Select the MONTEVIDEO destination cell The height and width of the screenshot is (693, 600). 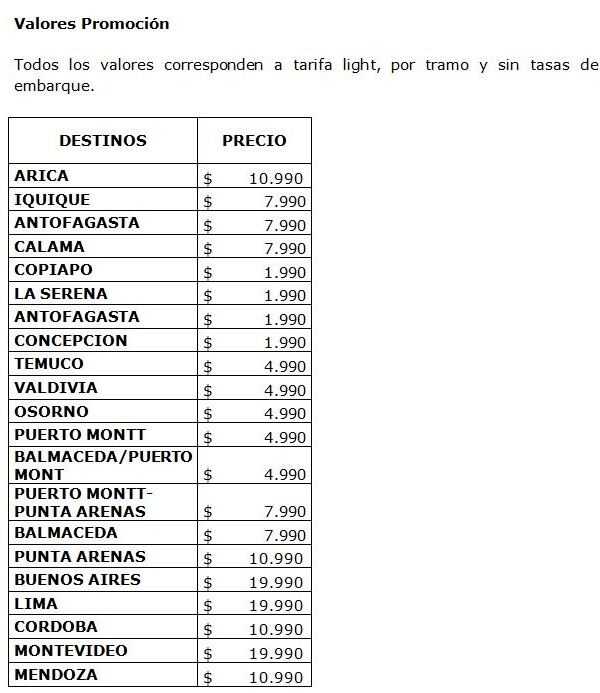pos(103,651)
